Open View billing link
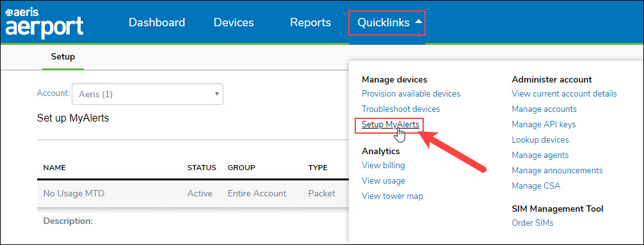 tap(383, 166)
